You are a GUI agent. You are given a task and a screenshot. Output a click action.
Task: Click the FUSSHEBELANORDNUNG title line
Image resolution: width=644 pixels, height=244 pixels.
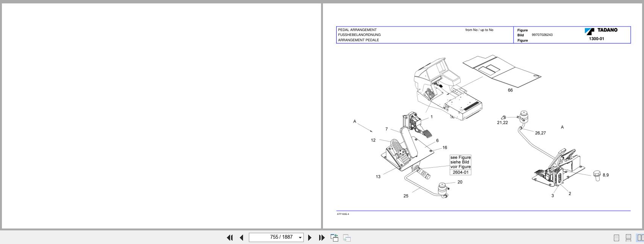[x=359, y=35]
